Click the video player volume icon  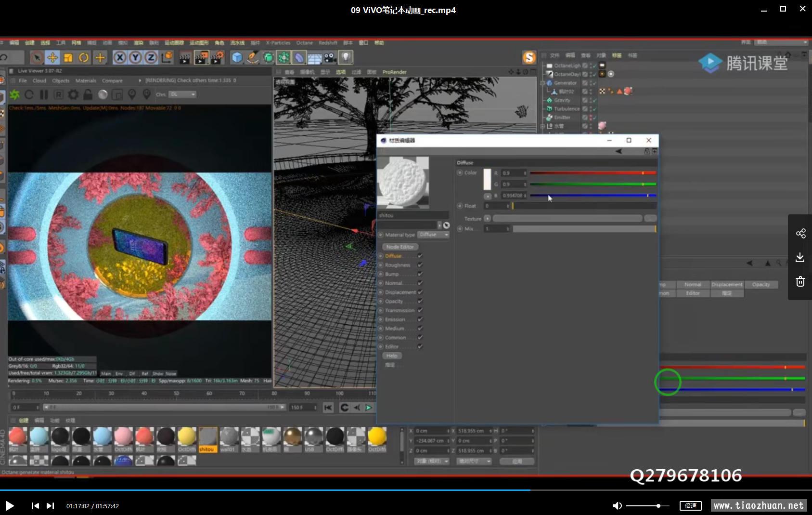(617, 506)
